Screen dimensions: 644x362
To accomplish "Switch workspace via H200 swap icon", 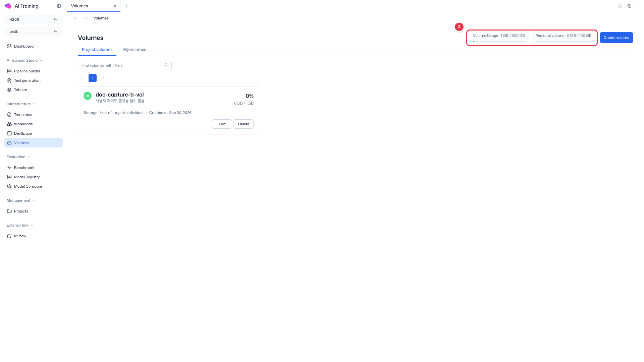I will tap(55, 19).
